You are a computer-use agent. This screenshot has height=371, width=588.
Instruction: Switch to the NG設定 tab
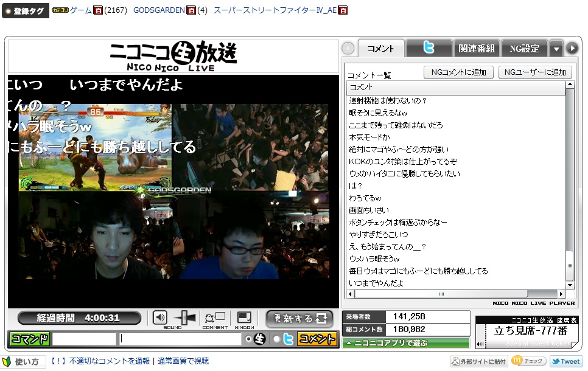click(x=524, y=48)
